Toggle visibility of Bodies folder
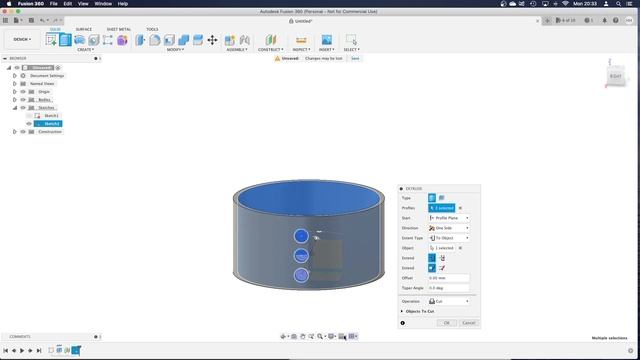The width and height of the screenshot is (640, 360). [x=23, y=100]
